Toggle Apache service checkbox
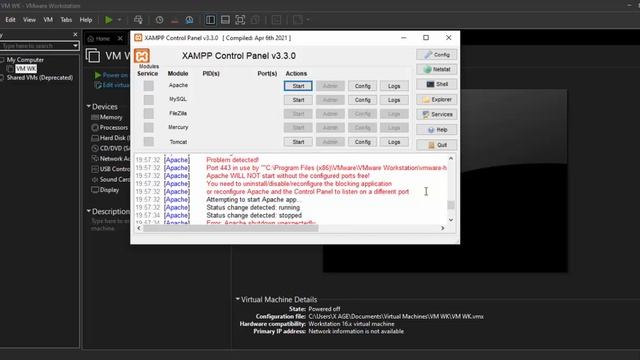This screenshot has width=640, height=360. [x=149, y=86]
